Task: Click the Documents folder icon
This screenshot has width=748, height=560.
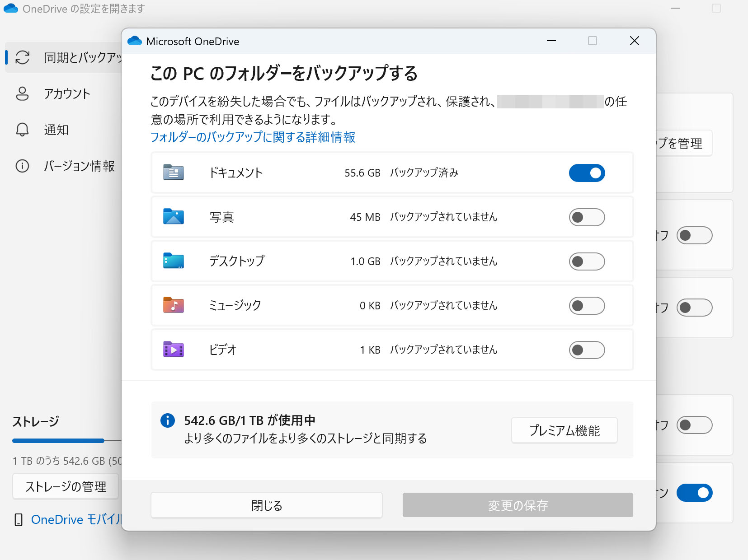Action: pos(173,173)
